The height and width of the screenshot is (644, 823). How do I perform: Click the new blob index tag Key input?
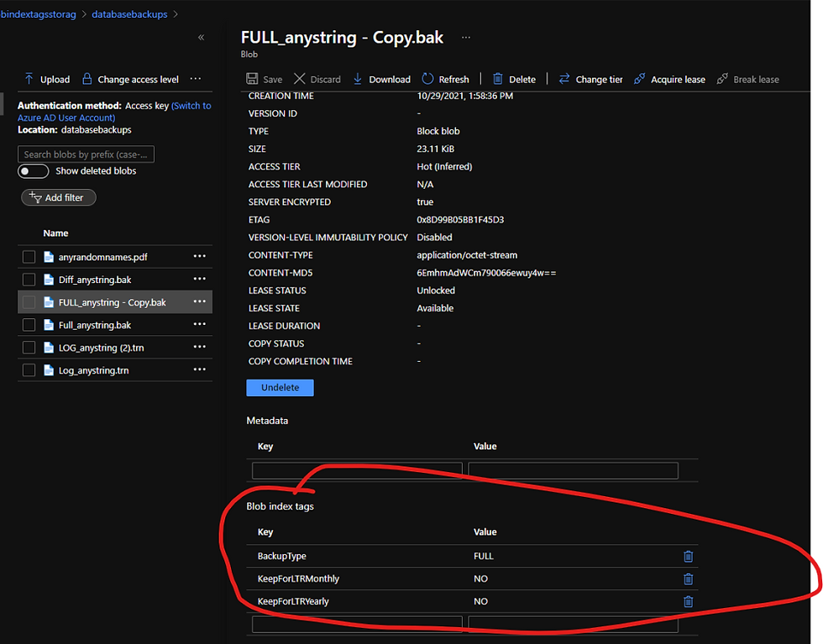coord(357,624)
